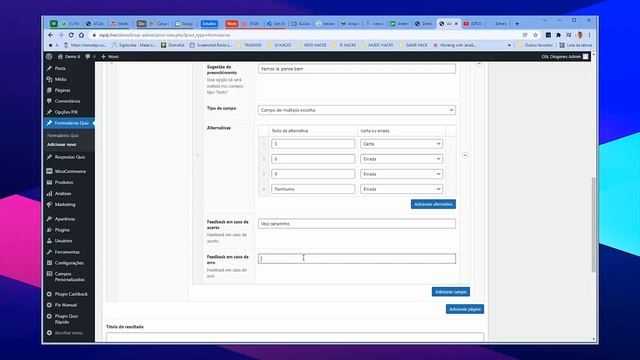Click the browser back arrow

point(51,35)
